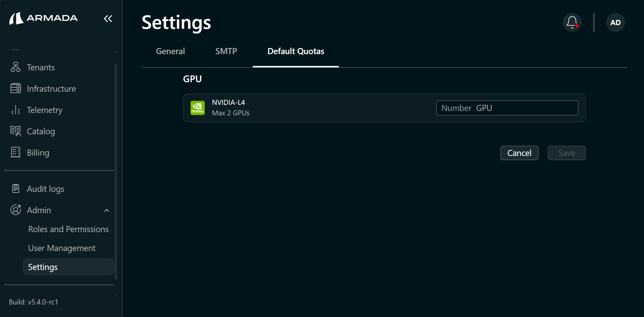Open Infrastructure page

pos(51,89)
